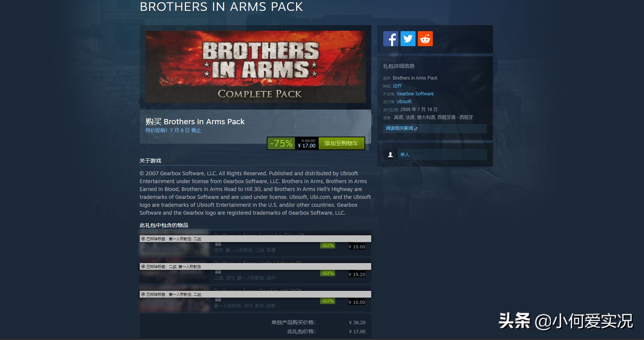This screenshot has height=340, width=644.
Task: Click the 单人 single-player category link
Action: click(x=405, y=155)
